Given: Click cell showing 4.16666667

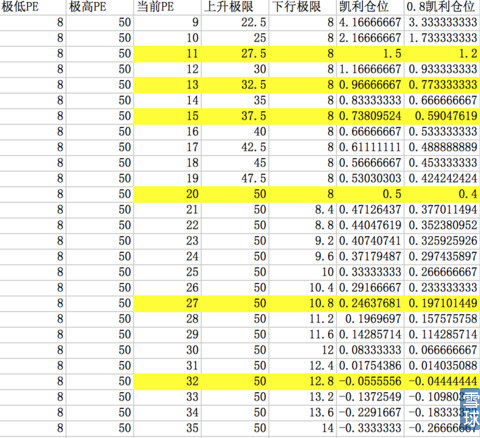Looking at the screenshot, I should (370, 22).
